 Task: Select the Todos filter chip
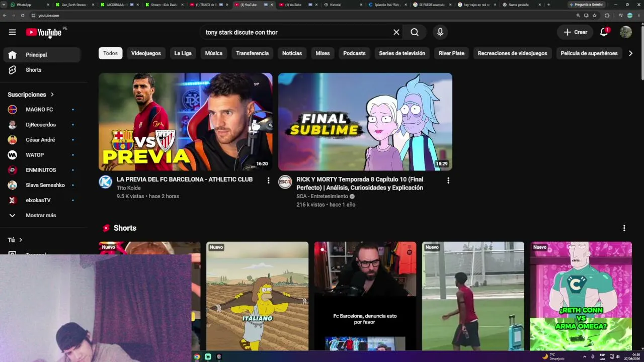(x=111, y=53)
